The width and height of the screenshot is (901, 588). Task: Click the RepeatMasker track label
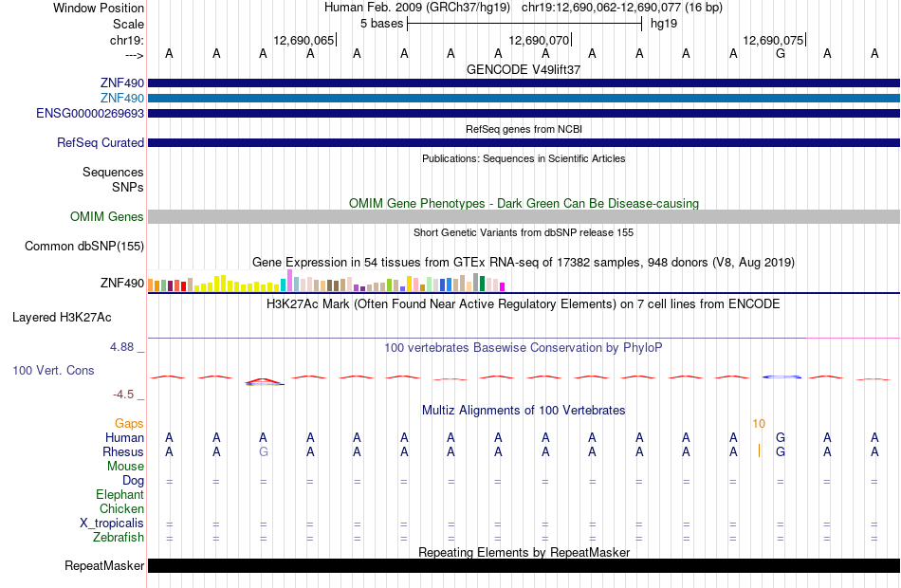coord(104,565)
